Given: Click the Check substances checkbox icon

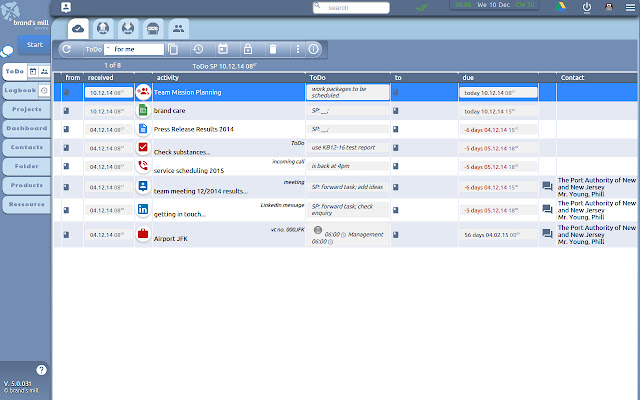Looking at the screenshot, I should pyautogui.click(x=143, y=147).
